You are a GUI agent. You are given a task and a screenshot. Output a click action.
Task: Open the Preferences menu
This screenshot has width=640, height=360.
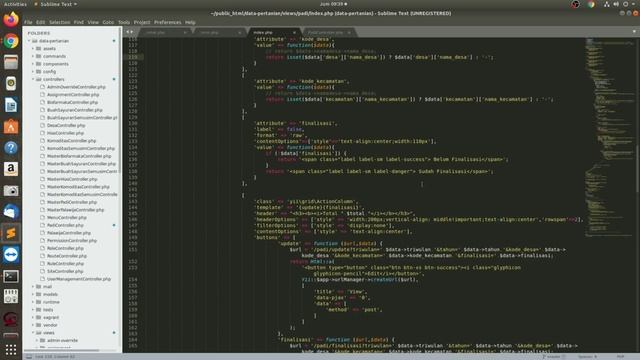pos(167,22)
